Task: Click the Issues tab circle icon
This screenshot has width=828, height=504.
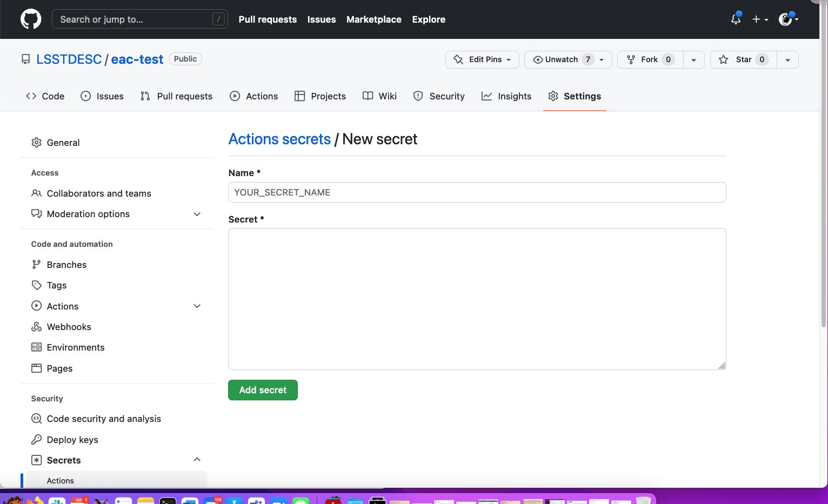Action: (x=85, y=96)
